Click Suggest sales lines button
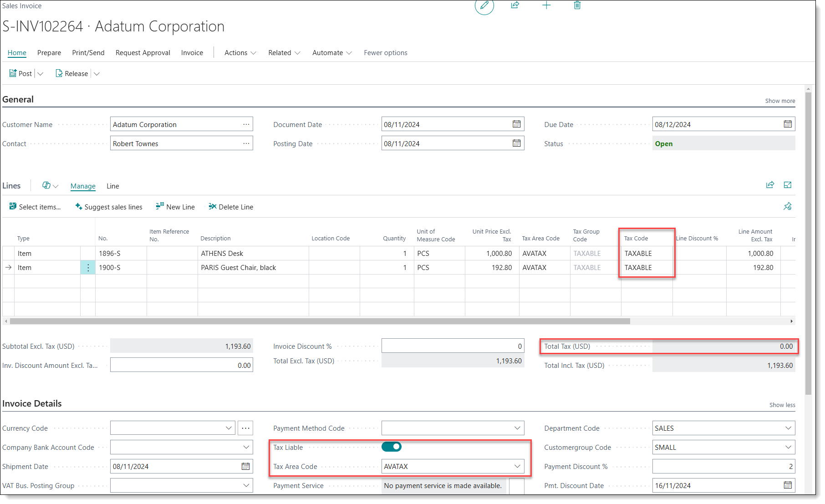The width and height of the screenshot is (825, 504). 109,207
